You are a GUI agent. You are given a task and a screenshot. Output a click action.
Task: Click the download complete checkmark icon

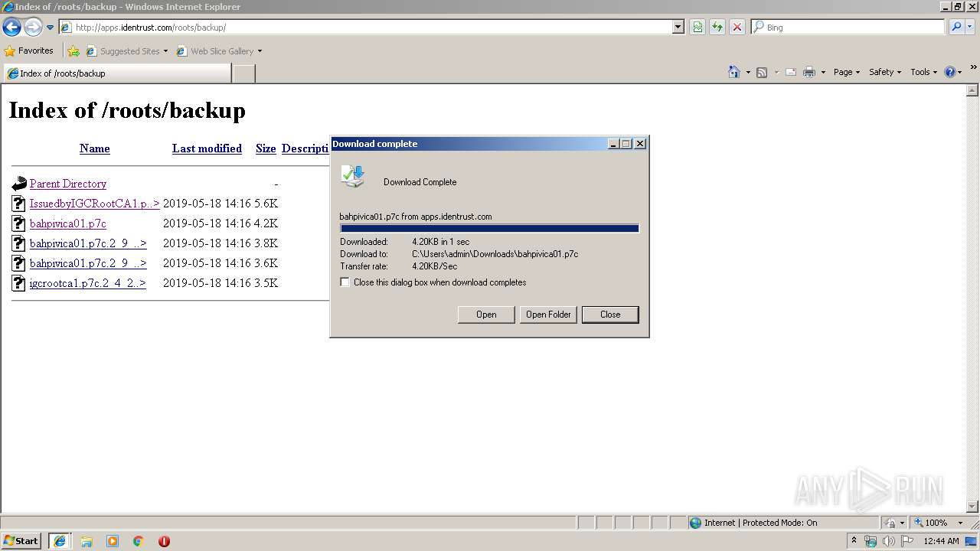coord(353,176)
